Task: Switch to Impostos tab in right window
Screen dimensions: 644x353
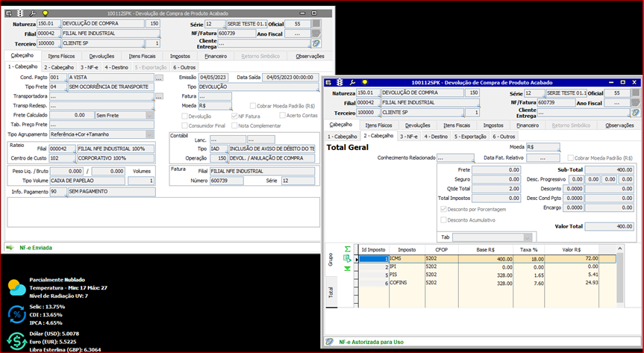Action: (493, 125)
